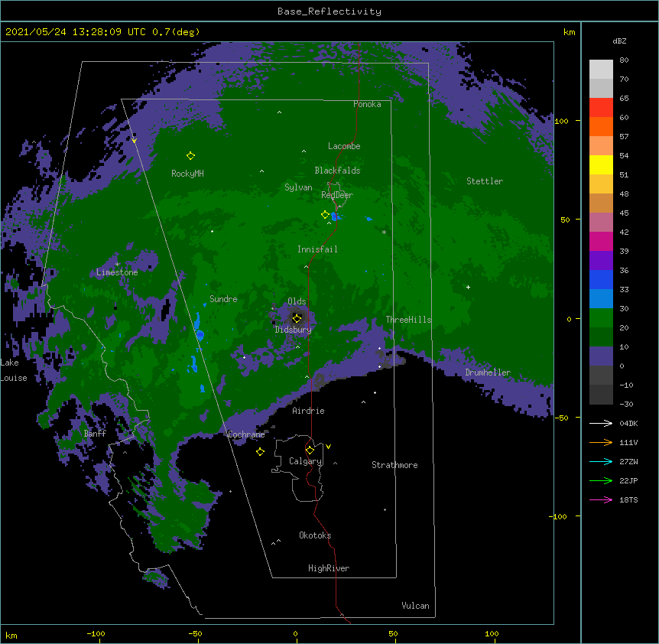
Task: Click the Ponoka label
Action: pyautogui.click(x=367, y=104)
